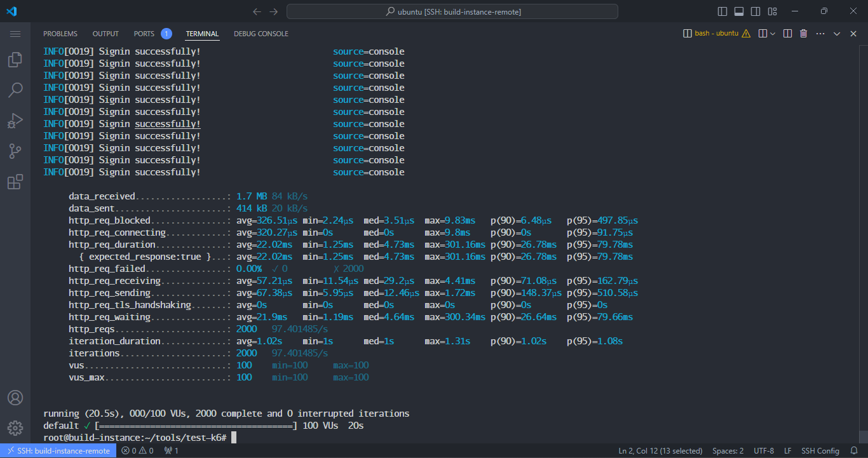Click the VS Code logo icon
This screenshot has height=458, width=868.
(11, 11)
